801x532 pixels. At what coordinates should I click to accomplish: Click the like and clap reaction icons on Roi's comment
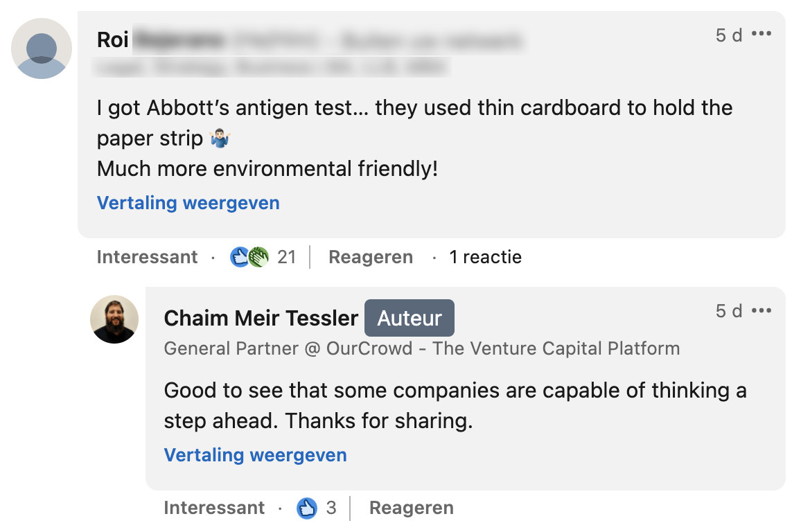tap(249, 258)
